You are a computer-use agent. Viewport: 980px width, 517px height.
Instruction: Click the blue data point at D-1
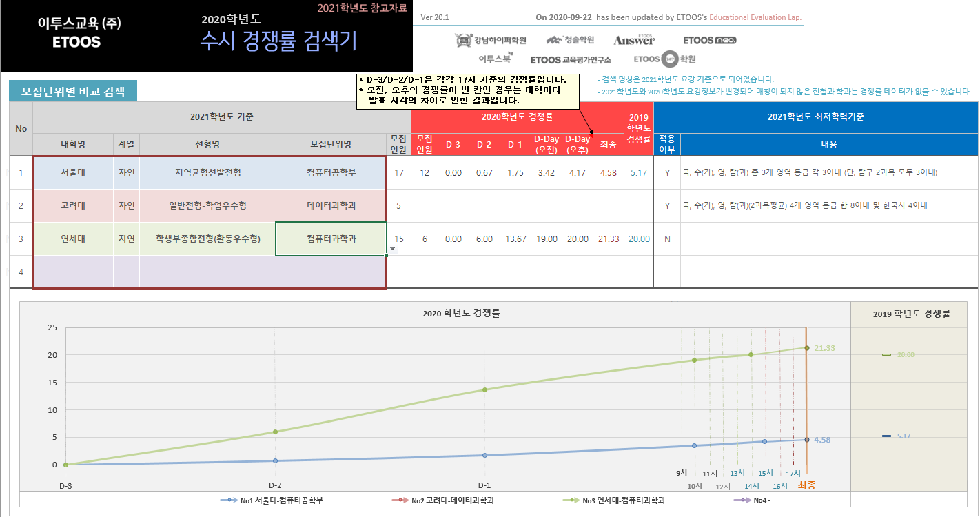pos(484,455)
